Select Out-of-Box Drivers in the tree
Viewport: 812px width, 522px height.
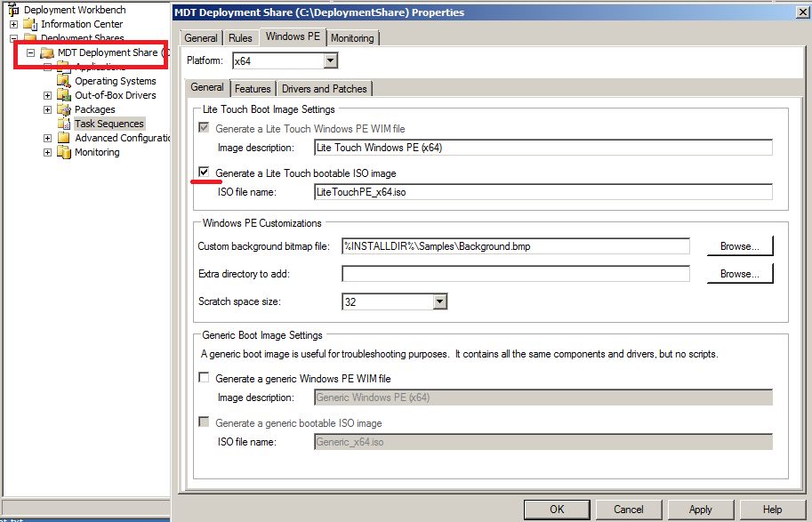116,95
